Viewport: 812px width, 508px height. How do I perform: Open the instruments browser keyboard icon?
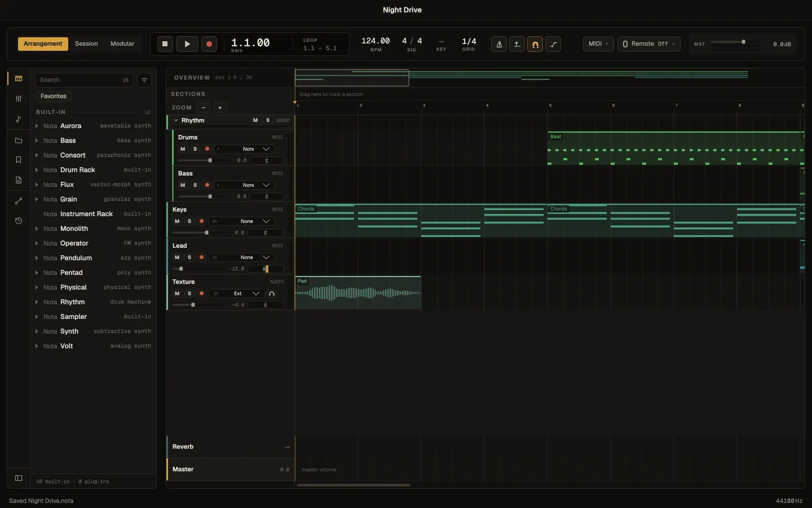coord(19,78)
